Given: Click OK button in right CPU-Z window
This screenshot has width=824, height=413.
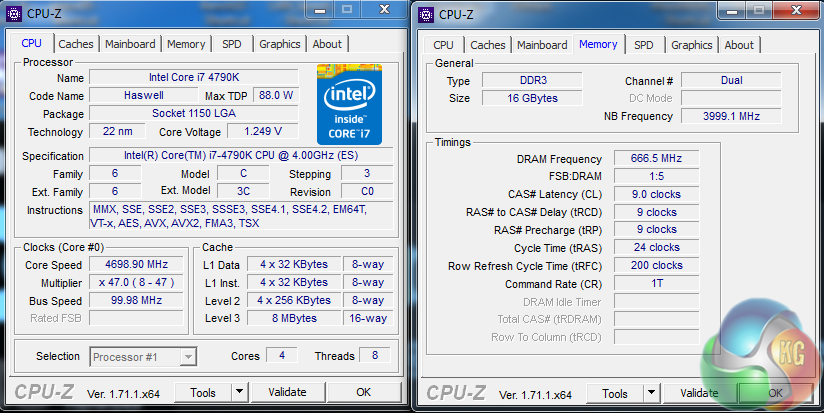Looking at the screenshot, I should 776,394.
